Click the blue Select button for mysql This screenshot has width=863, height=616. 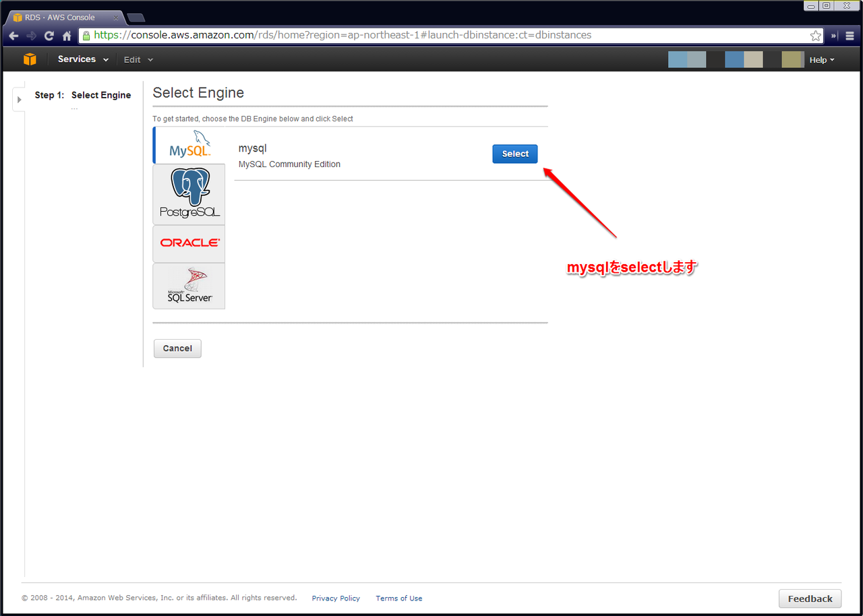tap(515, 154)
